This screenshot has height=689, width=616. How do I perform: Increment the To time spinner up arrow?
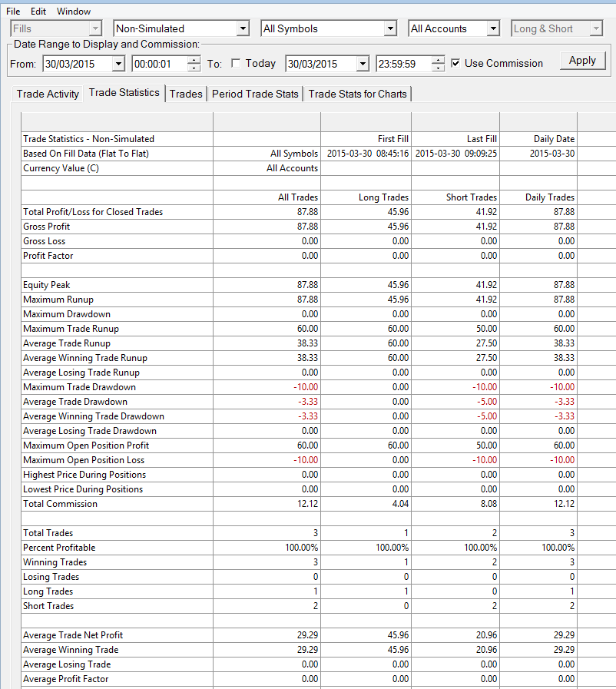click(438, 60)
